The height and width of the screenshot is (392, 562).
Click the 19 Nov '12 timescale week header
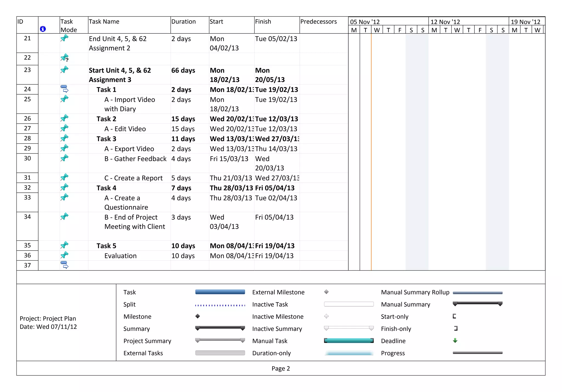pos(527,22)
